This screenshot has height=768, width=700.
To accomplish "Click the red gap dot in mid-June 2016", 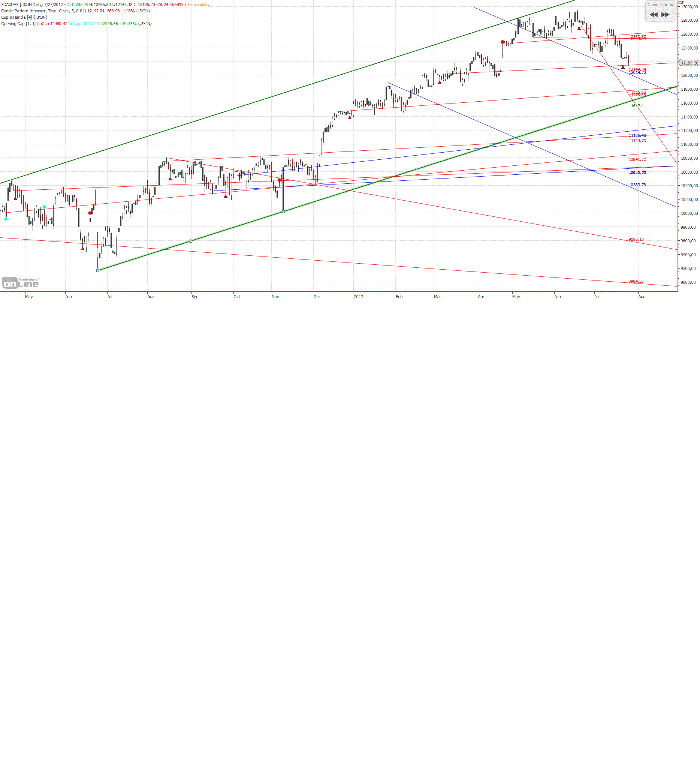I will (x=90, y=213).
